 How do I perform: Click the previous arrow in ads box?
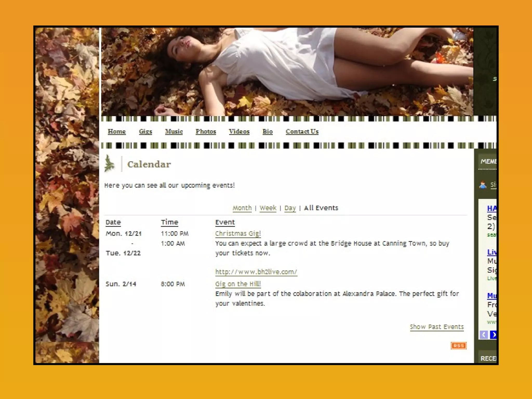[x=483, y=335]
